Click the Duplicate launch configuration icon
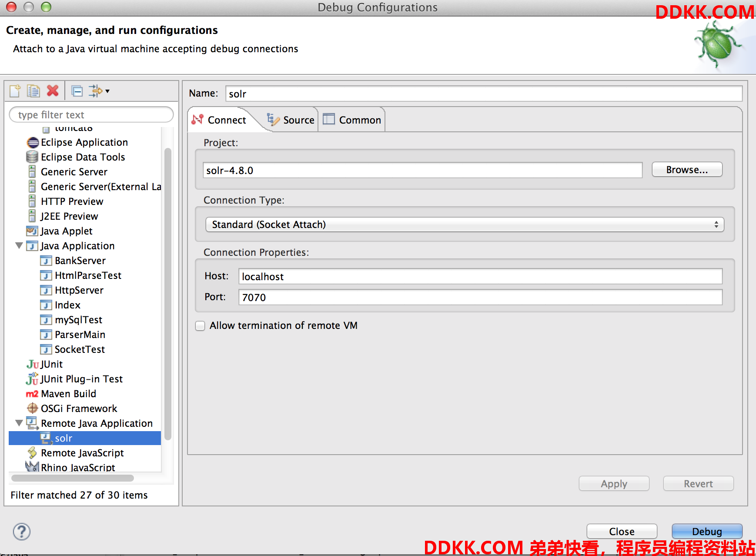The height and width of the screenshot is (556, 756). (x=33, y=90)
